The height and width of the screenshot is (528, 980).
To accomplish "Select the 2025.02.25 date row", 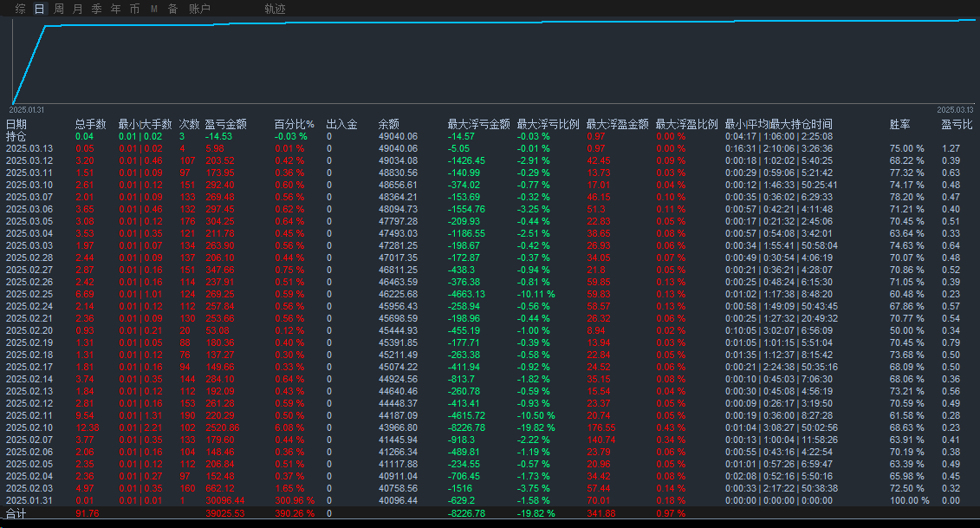I will coord(29,294).
